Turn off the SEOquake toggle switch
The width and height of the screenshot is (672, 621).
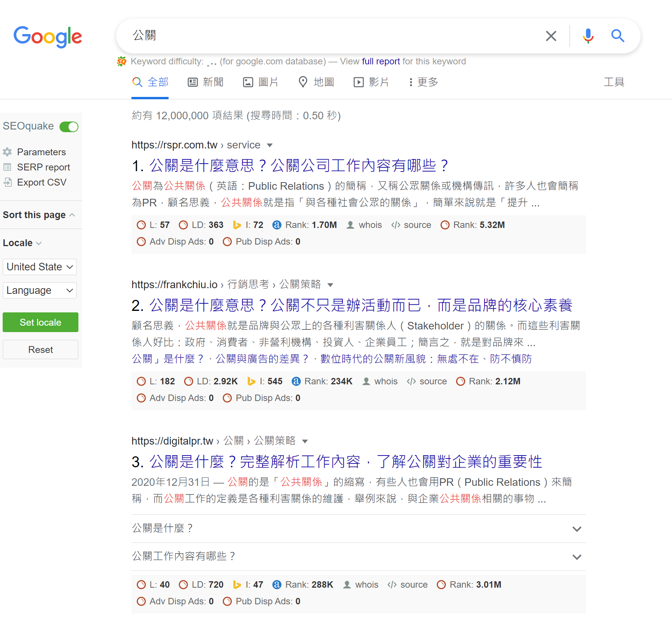click(69, 126)
